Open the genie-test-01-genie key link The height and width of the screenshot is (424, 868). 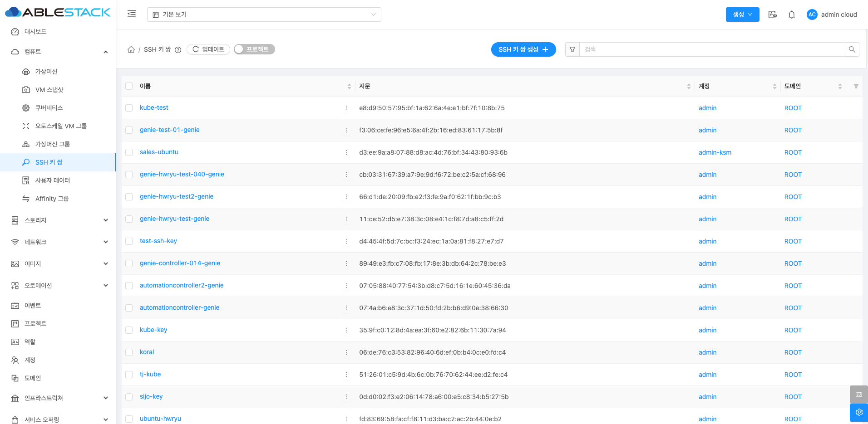coord(169,130)
